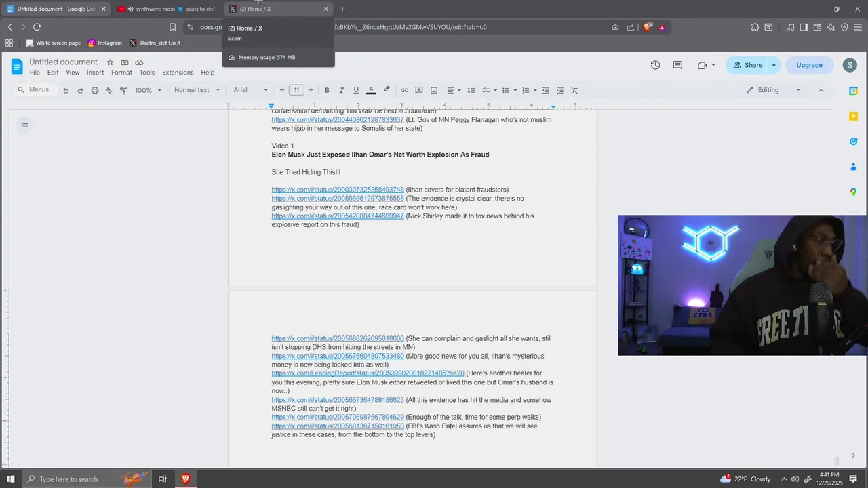Expand the Share options arrow

(774, 65)
